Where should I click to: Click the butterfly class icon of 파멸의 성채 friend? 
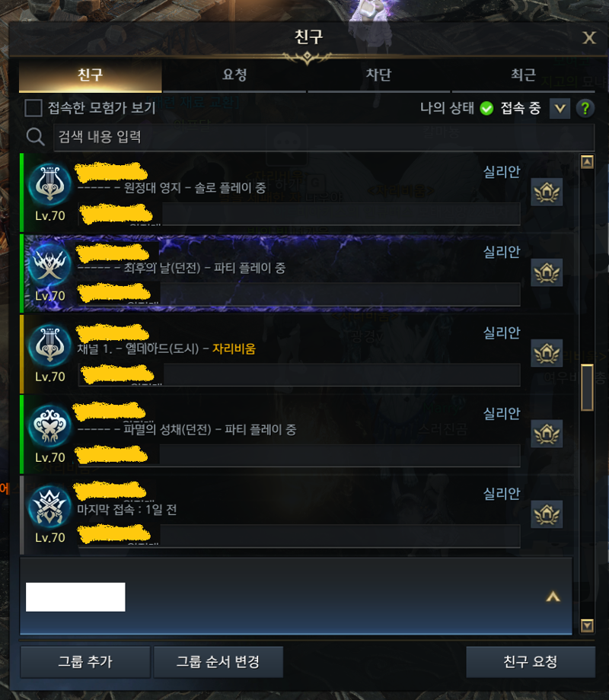point(49,426)
